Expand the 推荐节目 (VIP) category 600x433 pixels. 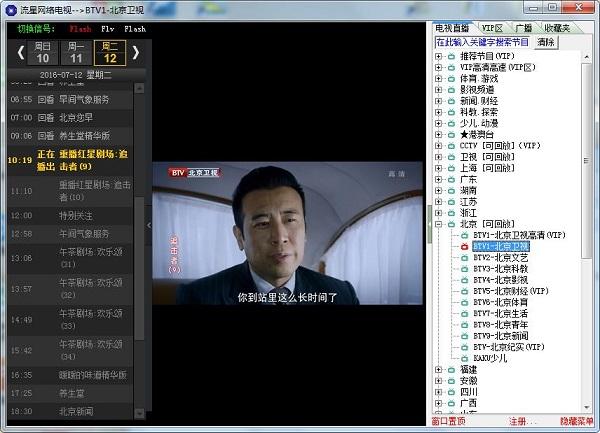point(439,56)
